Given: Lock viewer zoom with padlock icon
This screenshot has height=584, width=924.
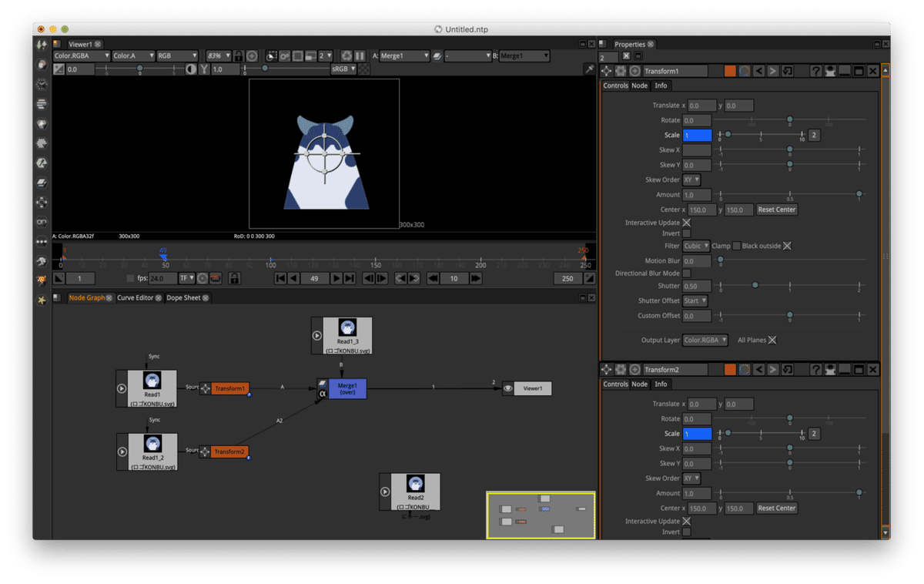Looking at the screenshot, I should click(x=239, y=56).
